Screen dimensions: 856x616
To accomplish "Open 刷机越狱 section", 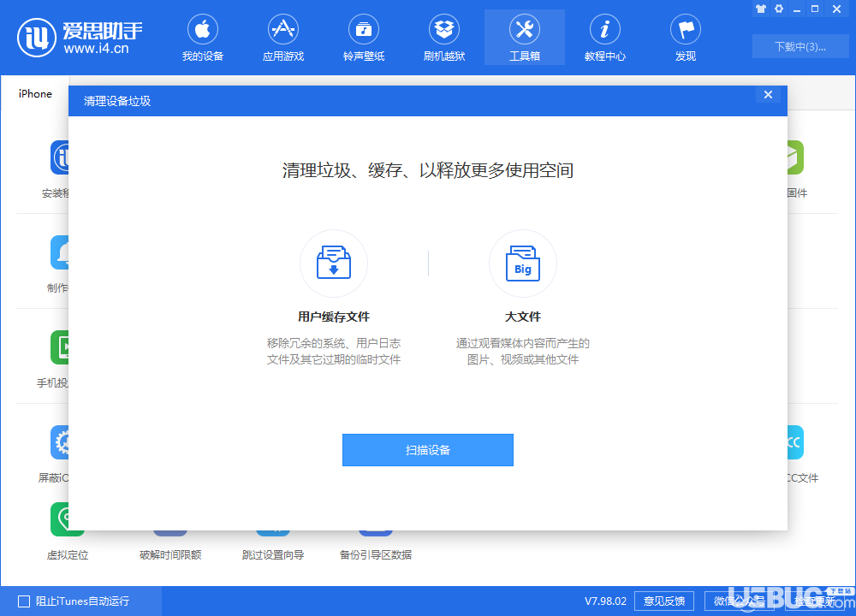I will (x=443, y=38).
